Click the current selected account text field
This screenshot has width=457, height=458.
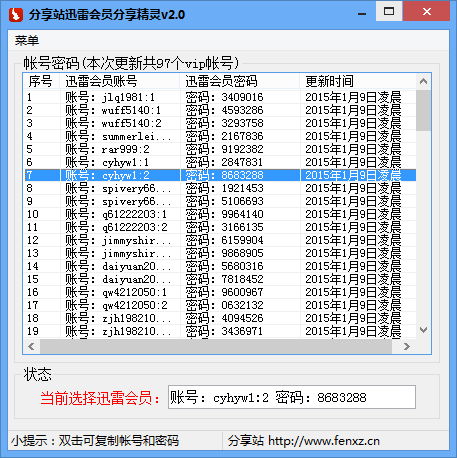click(292, 397)
